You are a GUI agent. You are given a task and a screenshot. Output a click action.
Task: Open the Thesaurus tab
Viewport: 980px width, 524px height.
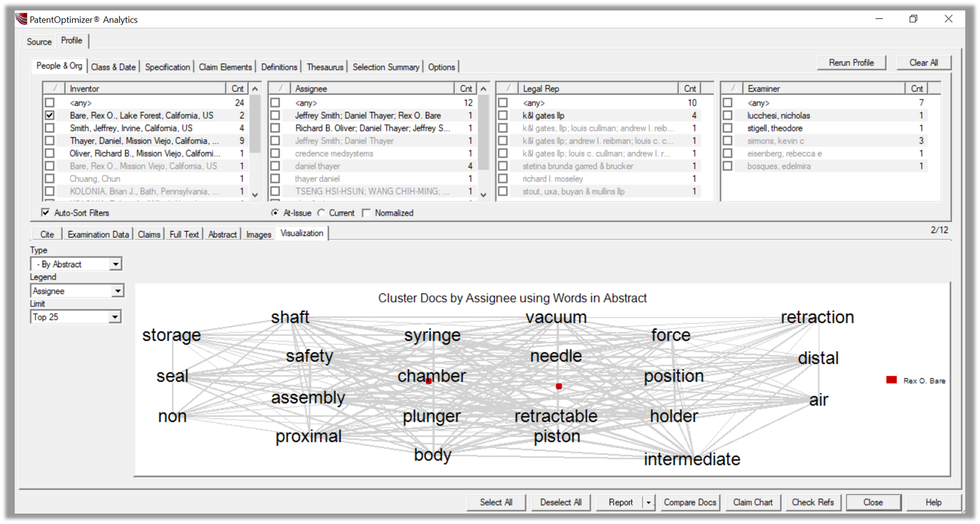coord(325,67)
